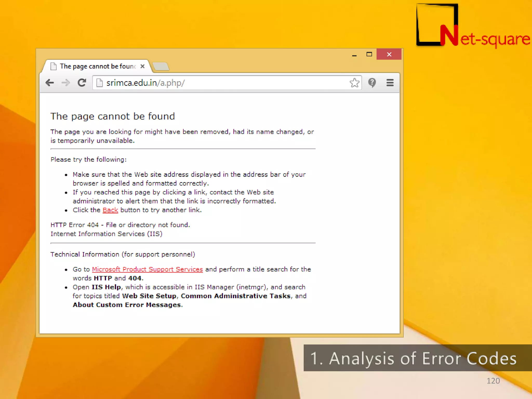Screen dimensions: 532x399
Task: Open the Chrome hamburger menu
Action: click(x=390, y=83)
